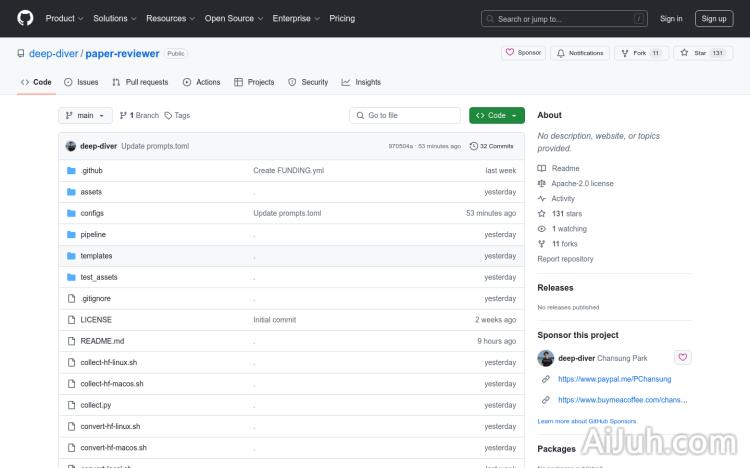Click the templates folder icon
Viewport: 750px width, 468px height.
click(71, 256)
